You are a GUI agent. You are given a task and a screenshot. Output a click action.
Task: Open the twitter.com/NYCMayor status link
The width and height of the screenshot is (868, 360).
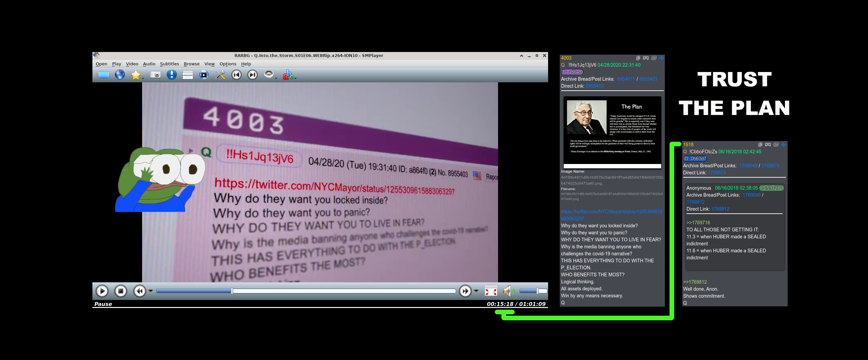coord(611,215)
